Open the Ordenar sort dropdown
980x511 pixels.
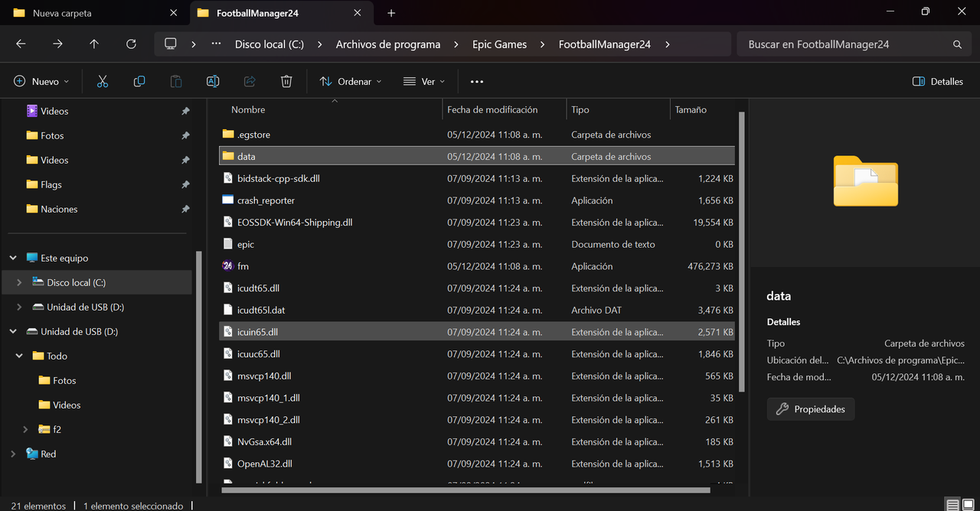pyautogui.click(x=350, y=81)
